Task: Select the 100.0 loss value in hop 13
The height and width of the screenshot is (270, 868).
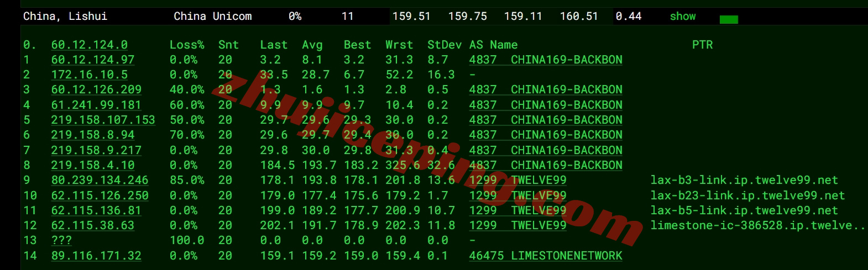Action: [x=187, y=240]
